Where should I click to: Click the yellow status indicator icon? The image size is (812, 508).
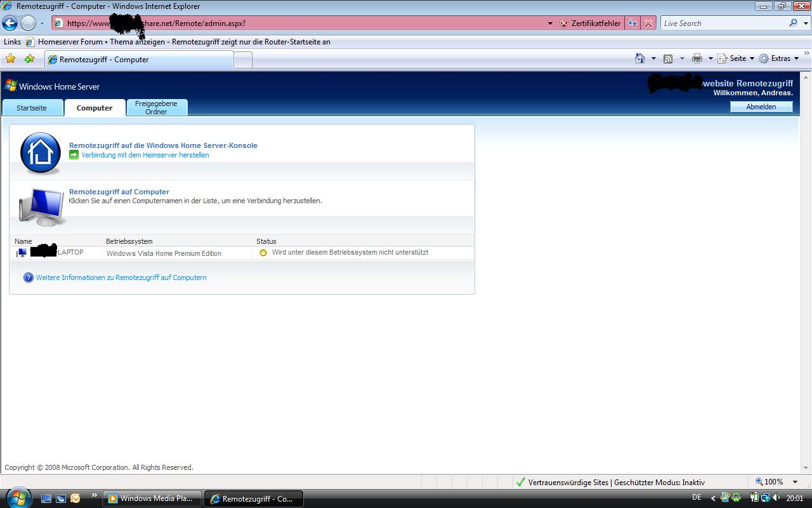click(263, 253)
